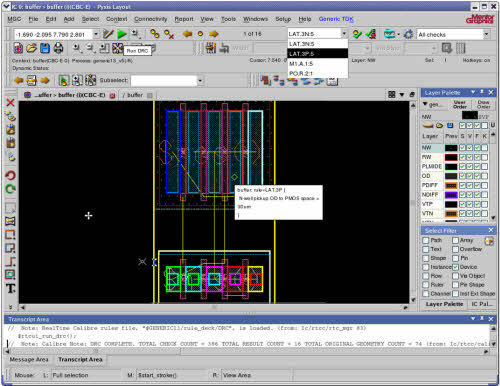Open the folder icon in toolbar
The image size is (500, 386).
32,48
